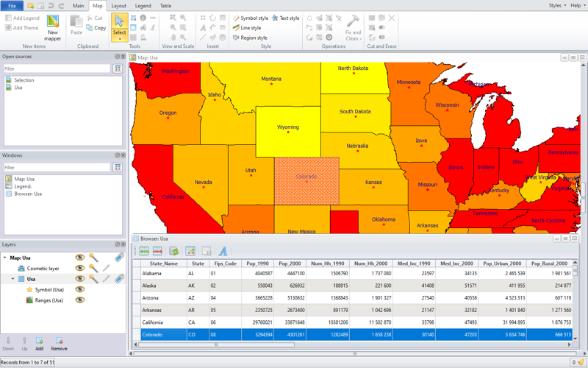Image resolution: width=588 pixels, height=368 pixels.
Task: Click the Browser green-arrow row icon
Action: click(144, 251)
